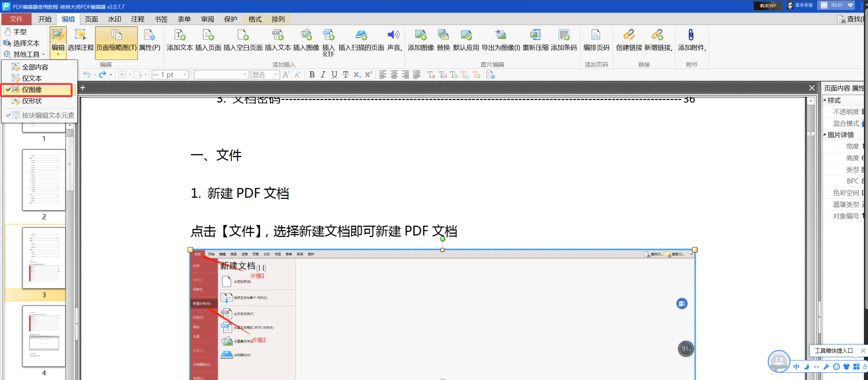Click the Properties (属性) icon
868x380 pixels.
tap(149, 35)
